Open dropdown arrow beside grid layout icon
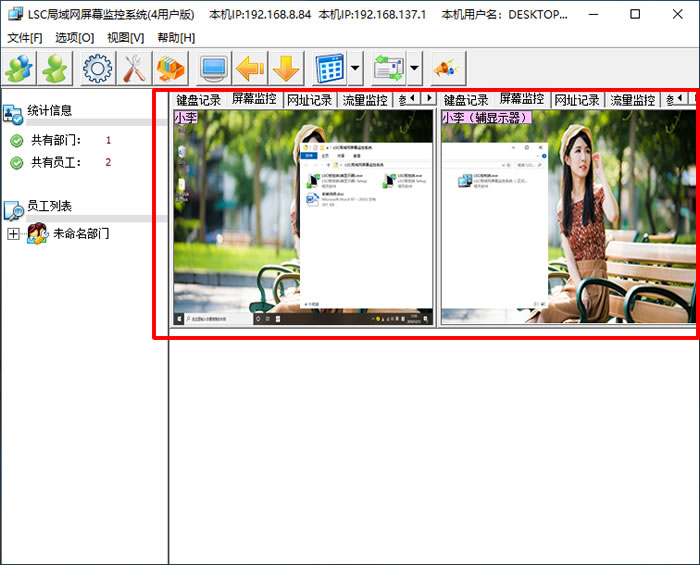 coord(356,68)
